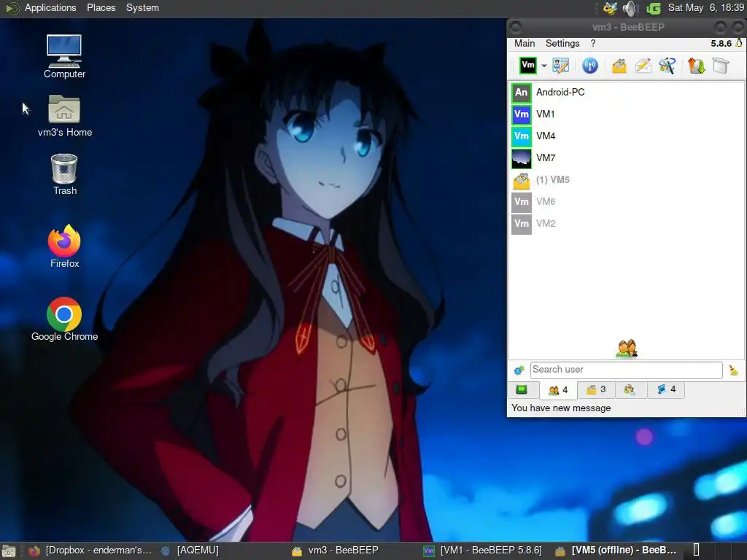Click the blue broadcast antenna icon

[x=589, y=65]
